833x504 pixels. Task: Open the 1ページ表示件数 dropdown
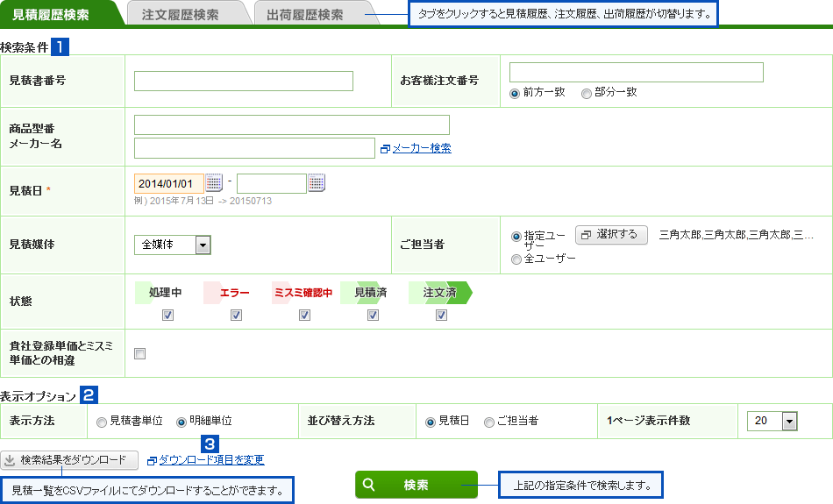(789, 422)
